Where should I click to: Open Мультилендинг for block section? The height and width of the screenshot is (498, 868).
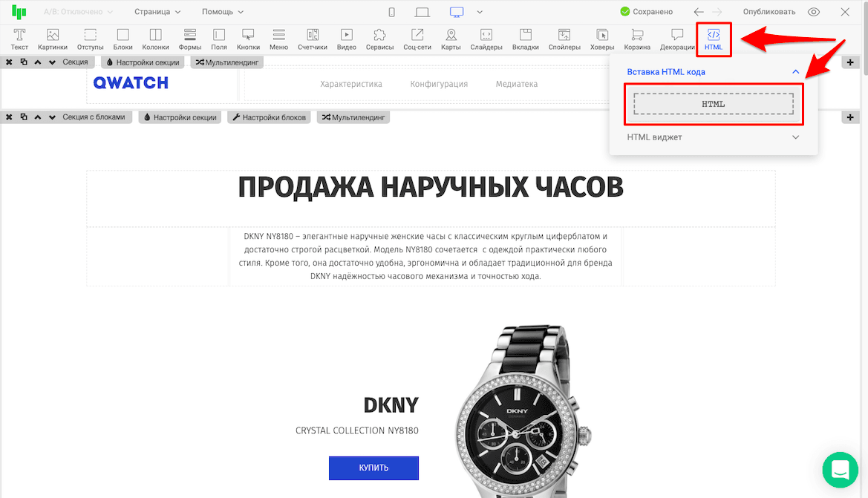[353, 117]
